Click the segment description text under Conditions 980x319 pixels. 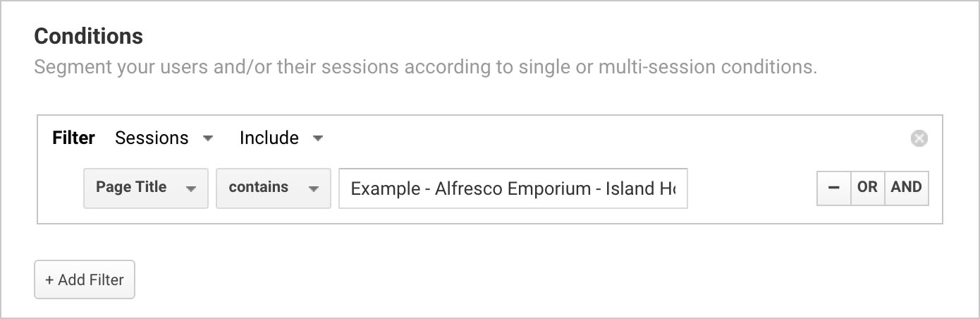425,68
